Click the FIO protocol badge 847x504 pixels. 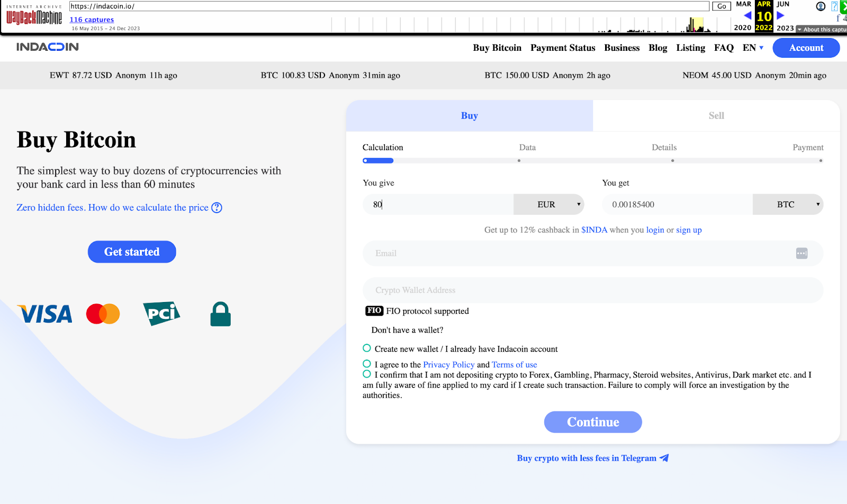[374, 311]
